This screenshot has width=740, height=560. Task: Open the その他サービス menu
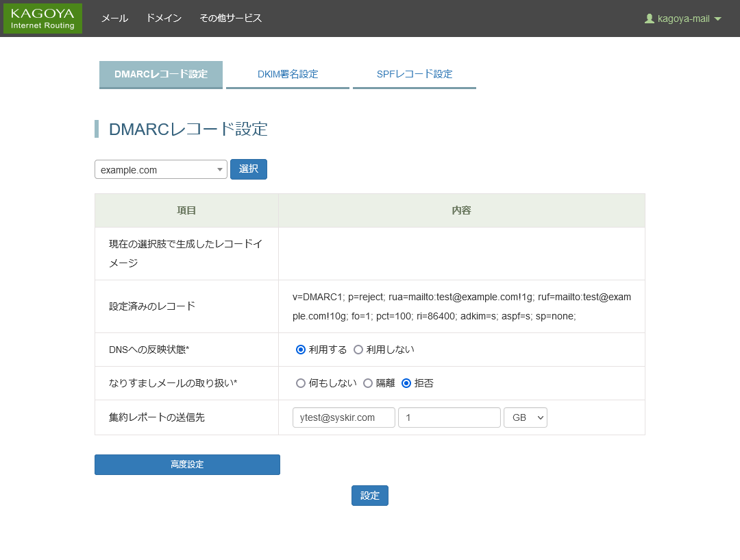click(230, 19)
